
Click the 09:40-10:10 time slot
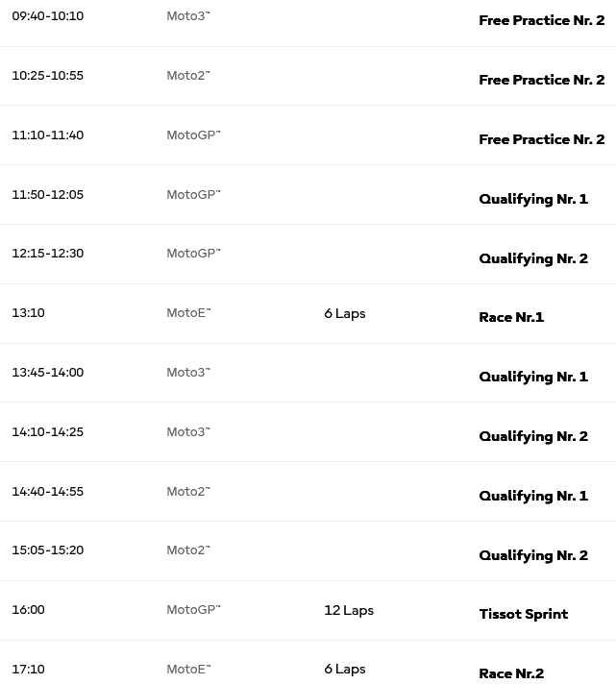48,16
